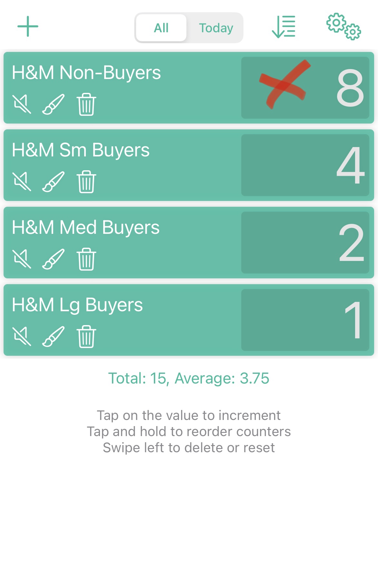Unmute the H&M Sm Buyers counter
The width and height of the screenshot is (378, 588).
(22, 182)
